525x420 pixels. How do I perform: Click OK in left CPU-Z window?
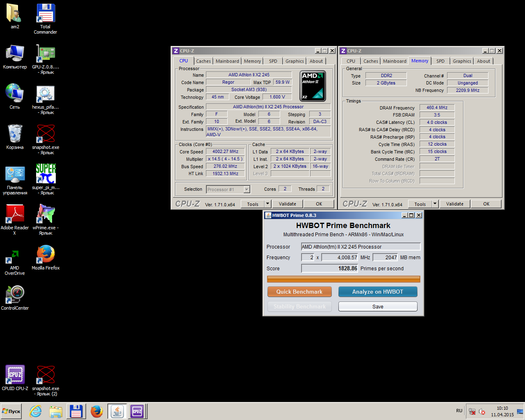319,204
